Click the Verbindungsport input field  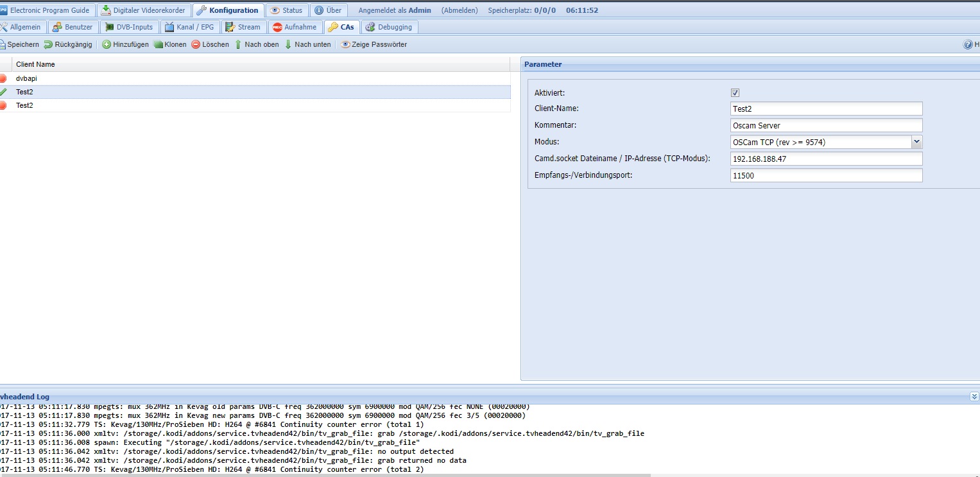[x=826, y=175]
